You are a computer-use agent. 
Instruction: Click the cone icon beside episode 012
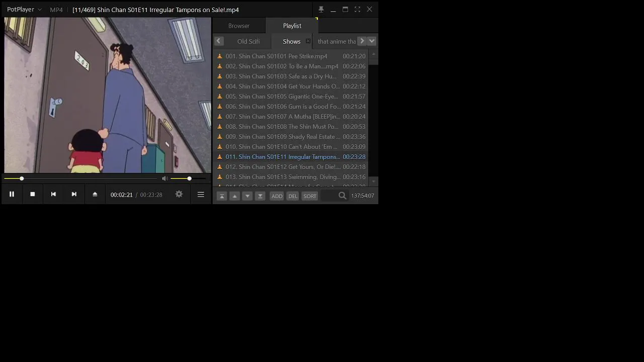pos(219,167)
